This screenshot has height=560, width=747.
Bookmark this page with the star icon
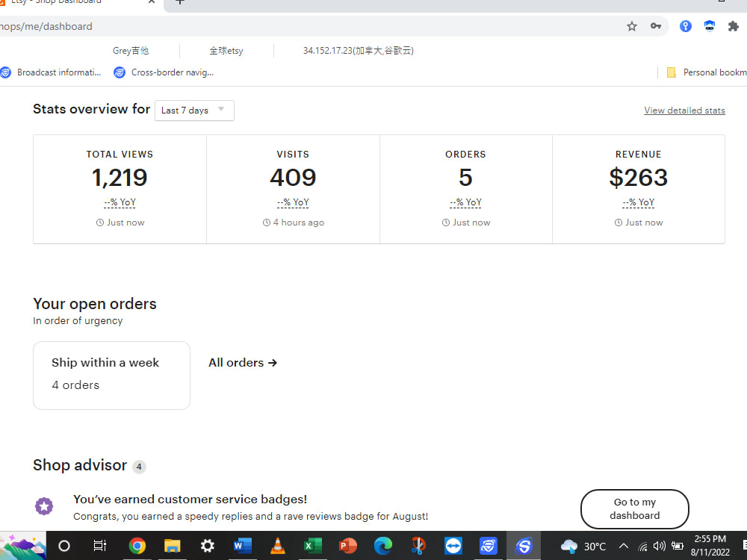(632, 26)
